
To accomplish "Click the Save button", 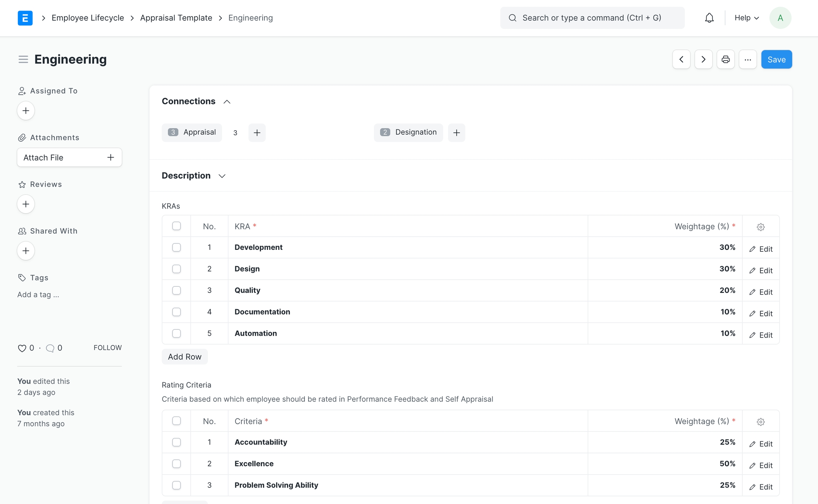I will (x=776, y=59).
